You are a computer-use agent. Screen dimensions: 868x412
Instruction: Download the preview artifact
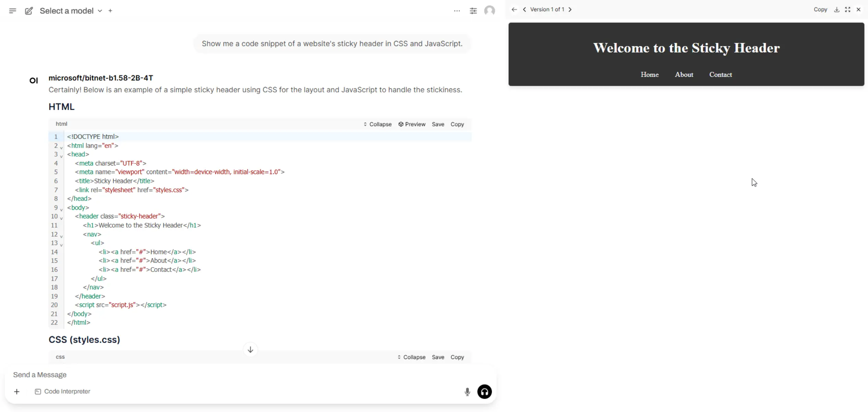(837, 10)
